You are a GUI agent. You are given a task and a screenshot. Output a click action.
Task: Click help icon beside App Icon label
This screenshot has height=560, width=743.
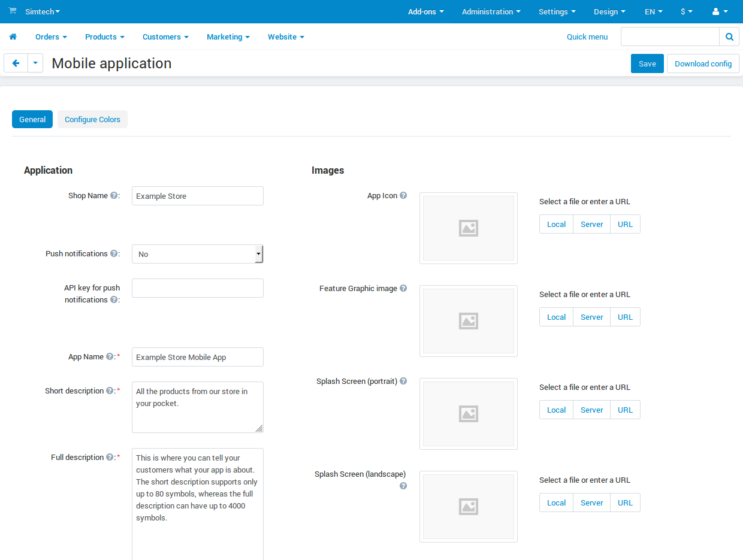tap(403, 195)
